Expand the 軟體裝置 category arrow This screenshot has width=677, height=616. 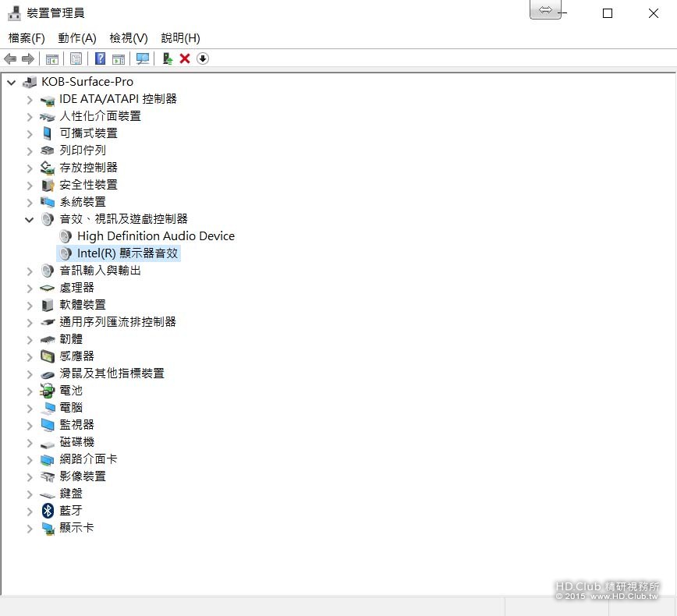(x=30, y=306)
